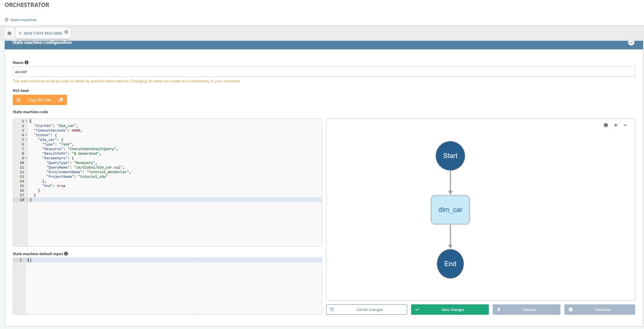
Task: Click the Save changes button
Action: [450, 309]
